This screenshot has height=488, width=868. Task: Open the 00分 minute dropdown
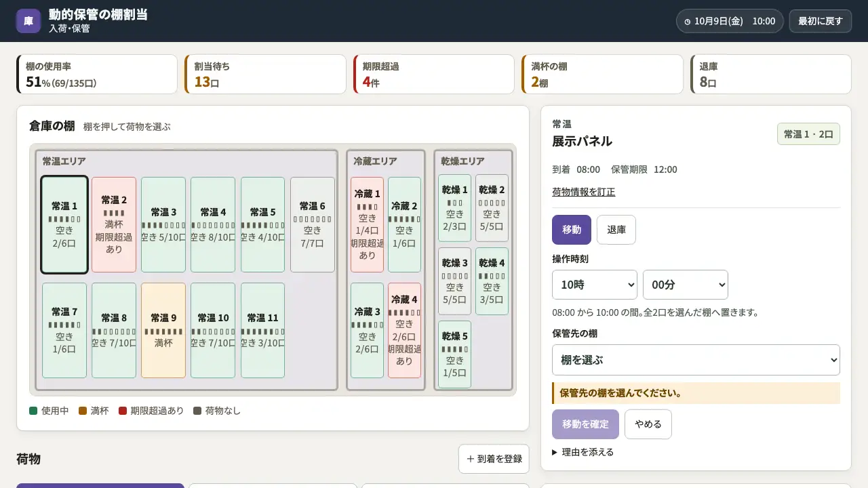(686, 285)
